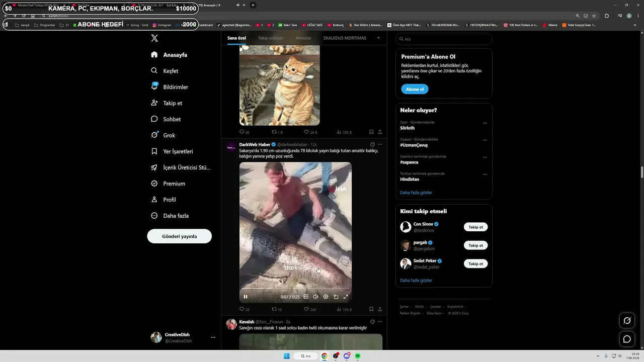The height and width of the screenshot is (362, 644).
Task: Share the DarkWeb Haber post
Action: point(380,309)
